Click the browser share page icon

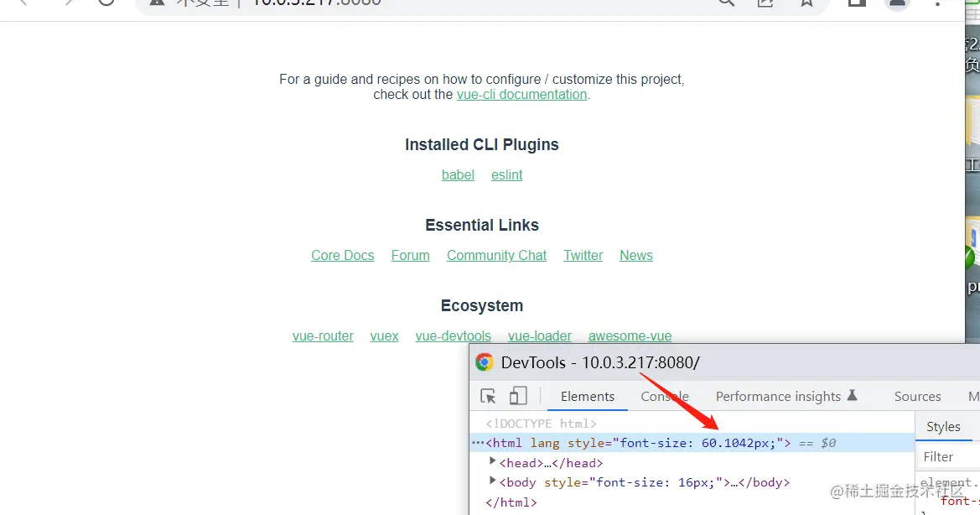tap(765, 3)
